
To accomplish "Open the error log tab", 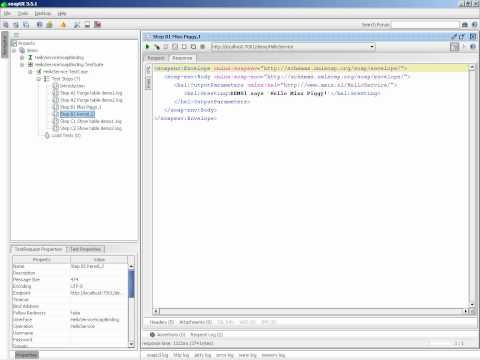I will coord(225,356).
